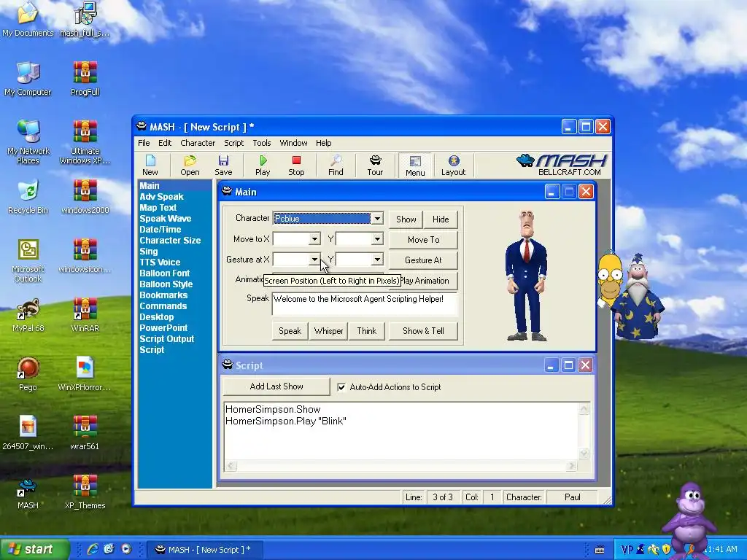
Task: Select Map Text in the sidebar
Action: pyautogui.click(x=158, y=208)
